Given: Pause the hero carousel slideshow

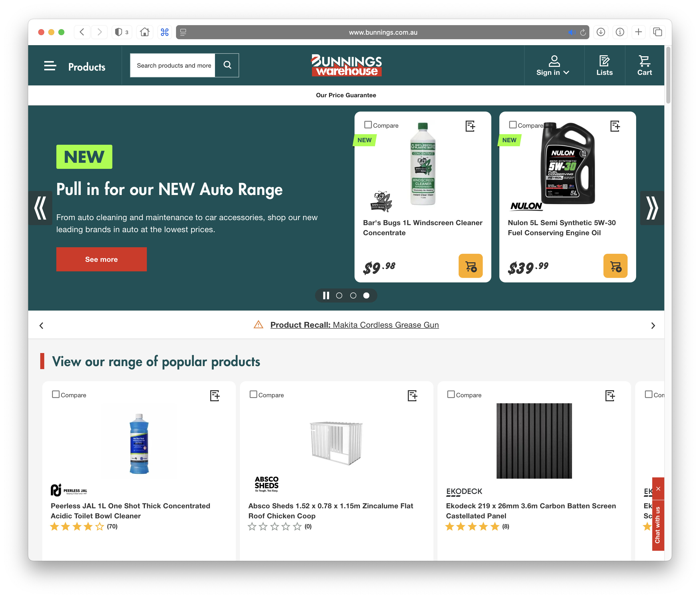Looking at the screenshot, I should tap(326, 295).
